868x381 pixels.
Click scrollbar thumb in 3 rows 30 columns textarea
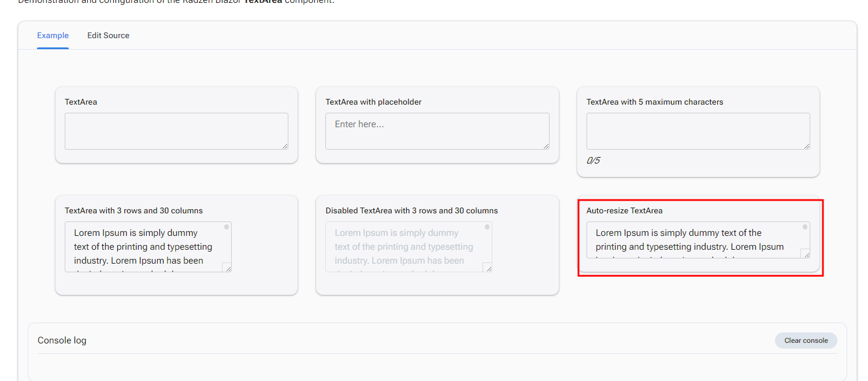point(227,227)
